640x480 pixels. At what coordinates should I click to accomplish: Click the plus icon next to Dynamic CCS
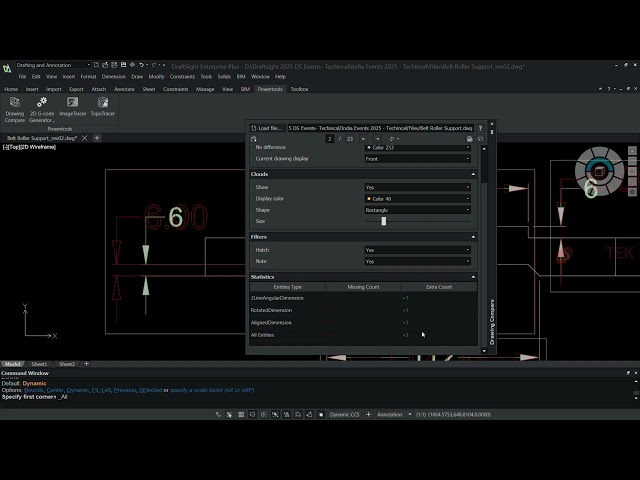pyautogui.click(x=368, y=415)
